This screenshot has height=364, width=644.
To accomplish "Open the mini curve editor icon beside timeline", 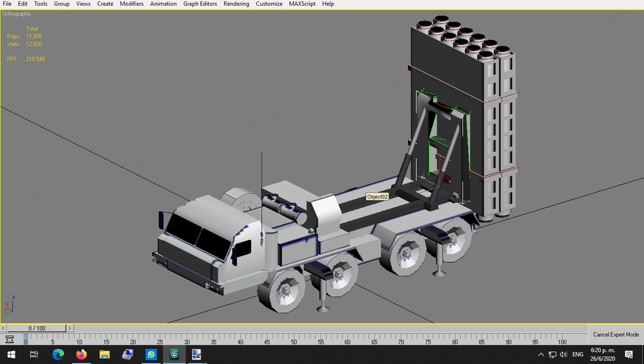I will [9, 340].
